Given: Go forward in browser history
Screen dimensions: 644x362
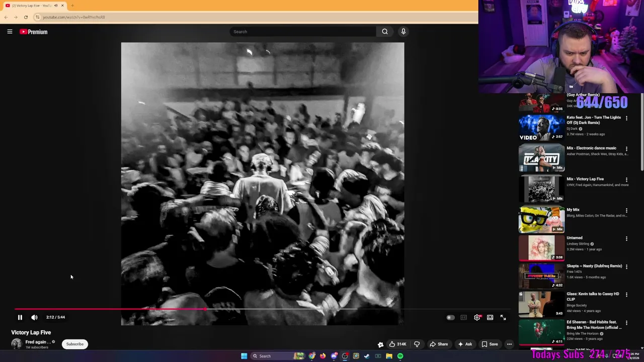Looking at the screenshot, I should [x=16, y=17].
